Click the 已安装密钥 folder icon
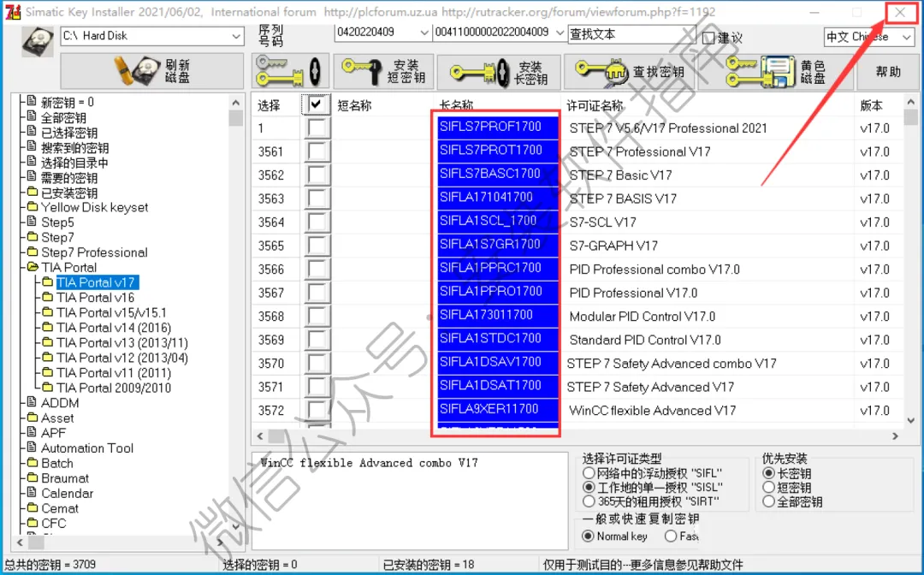This screenshot has height=575, width=924. (x=33, y=192)
